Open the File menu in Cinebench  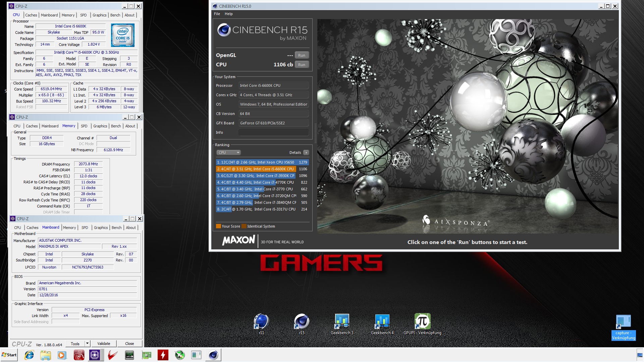(x=217, y=14)
